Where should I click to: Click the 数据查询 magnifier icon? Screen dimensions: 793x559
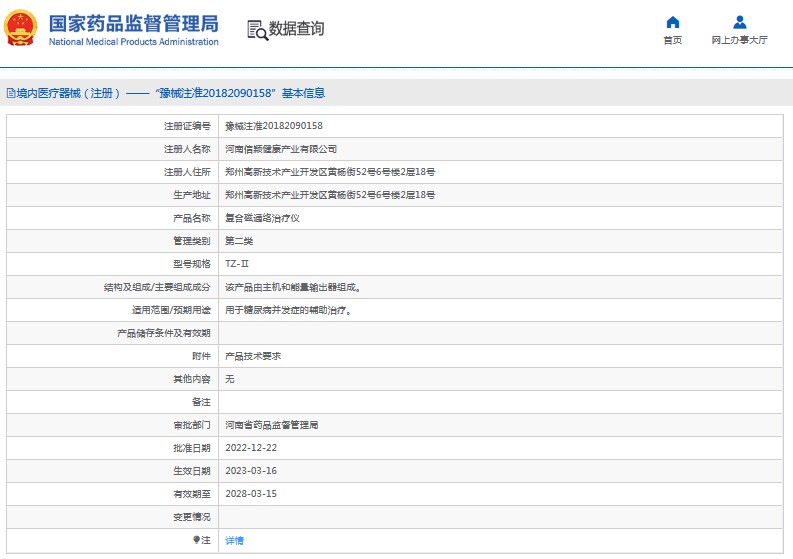click(x=257, y=30)
